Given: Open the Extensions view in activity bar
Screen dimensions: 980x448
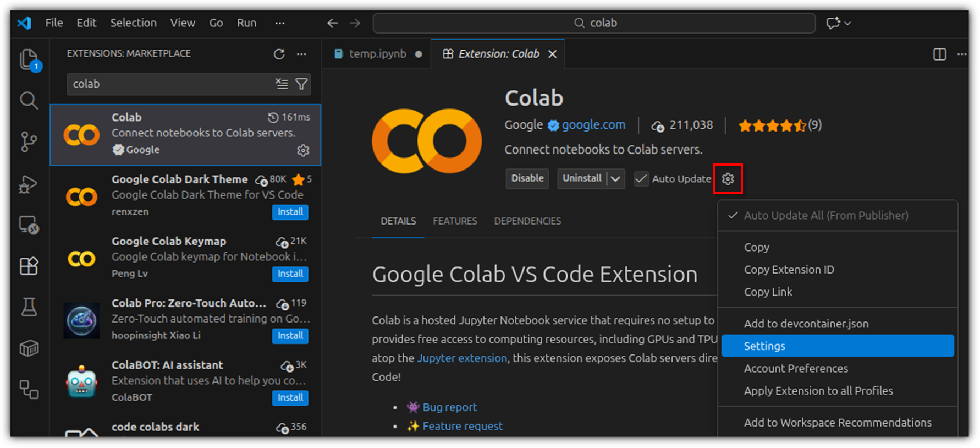Looking at the screenshot, I should (29, 266).
